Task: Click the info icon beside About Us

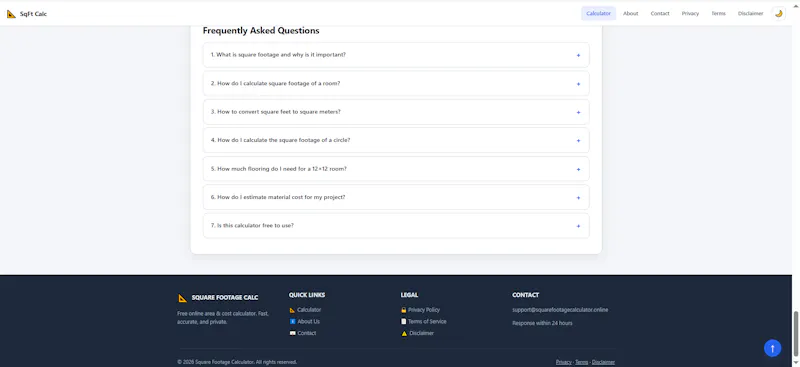Action: (292, 322)
